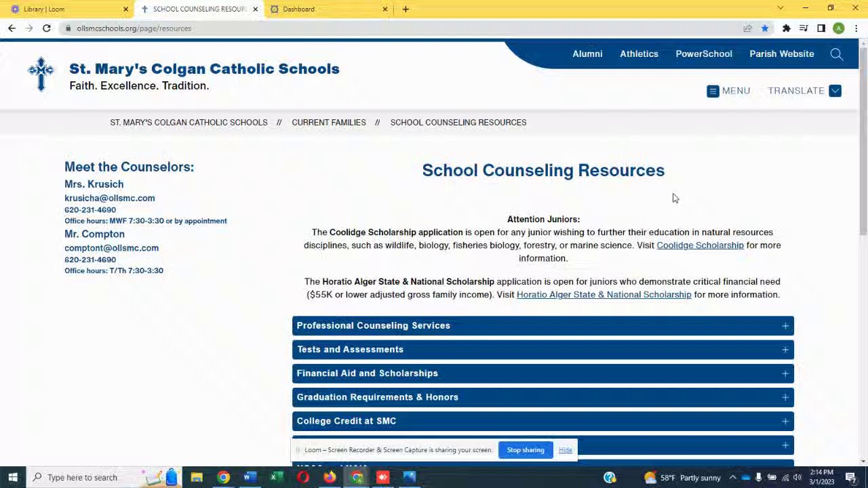This screenshot has height=488, width=868.
Task: Open Firefox from the taskbar
Action: pos(329,477)
